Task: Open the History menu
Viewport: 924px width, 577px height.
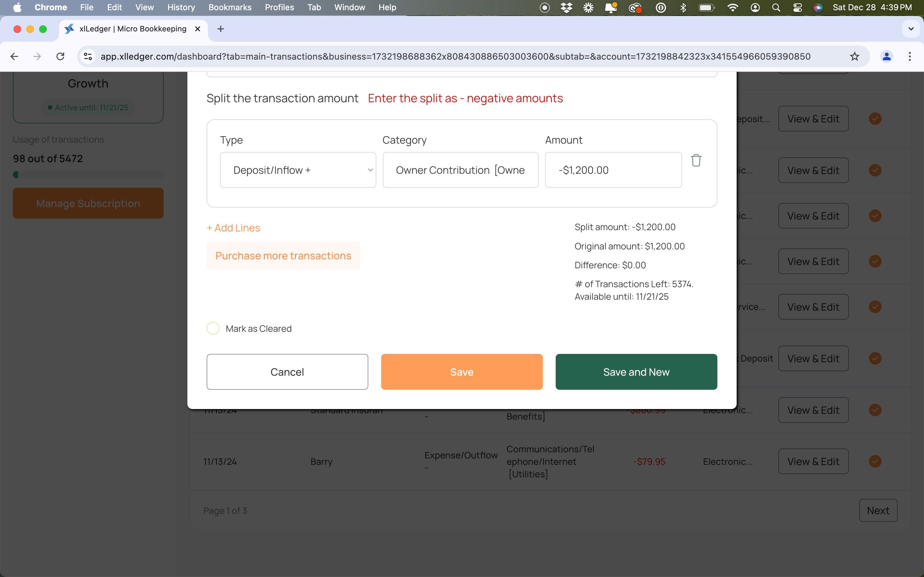Action: point(181,8)
